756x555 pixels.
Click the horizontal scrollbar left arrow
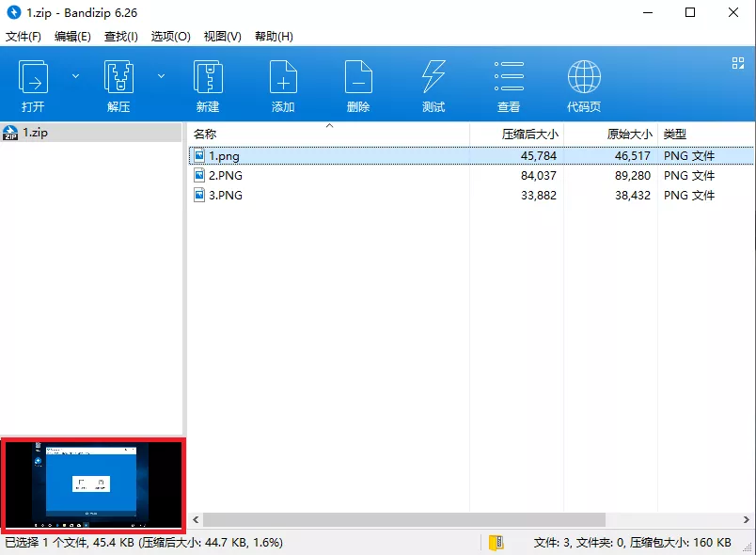[196, 520]
